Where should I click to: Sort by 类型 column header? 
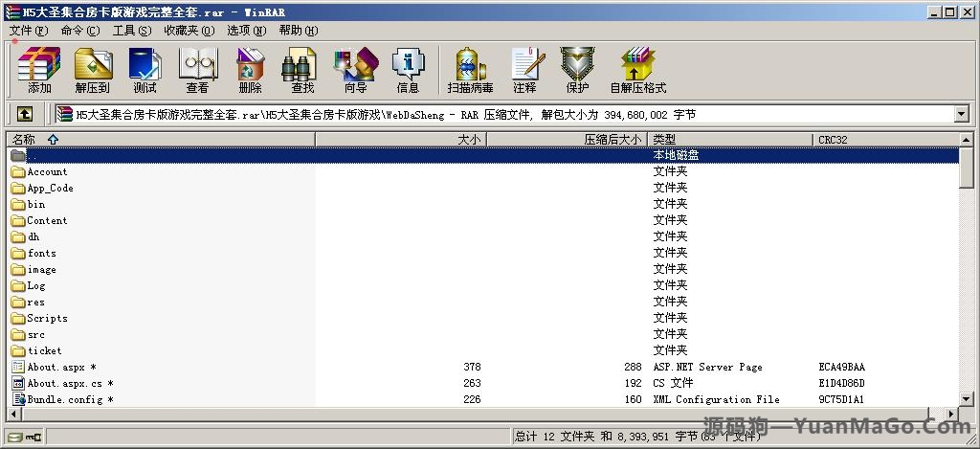click(730, 140)
